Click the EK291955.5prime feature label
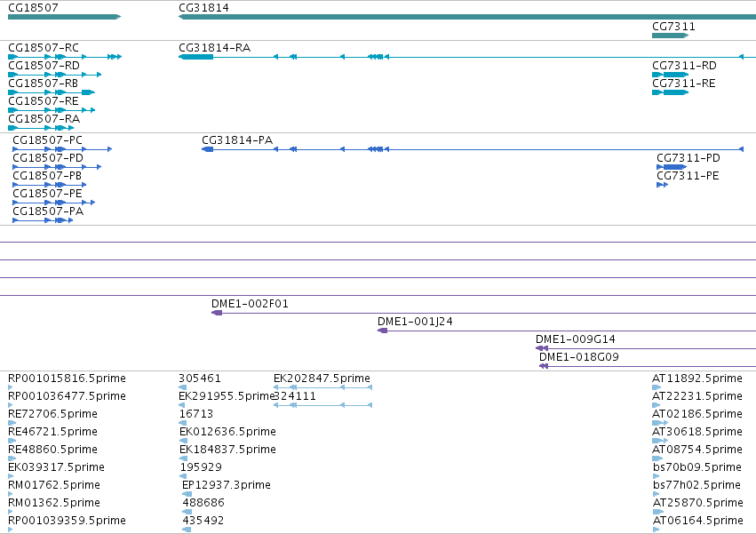This screenshot has height=534, width=756. point(226,396)
